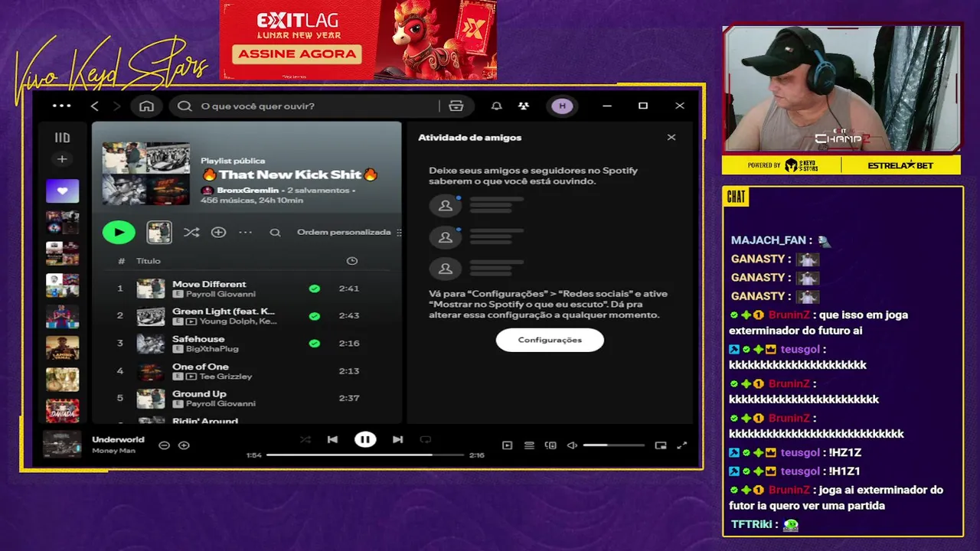Open artist Payroll Giovanni under Move Different
This screenshot has height=551, width=980.
tap(220, 294)
